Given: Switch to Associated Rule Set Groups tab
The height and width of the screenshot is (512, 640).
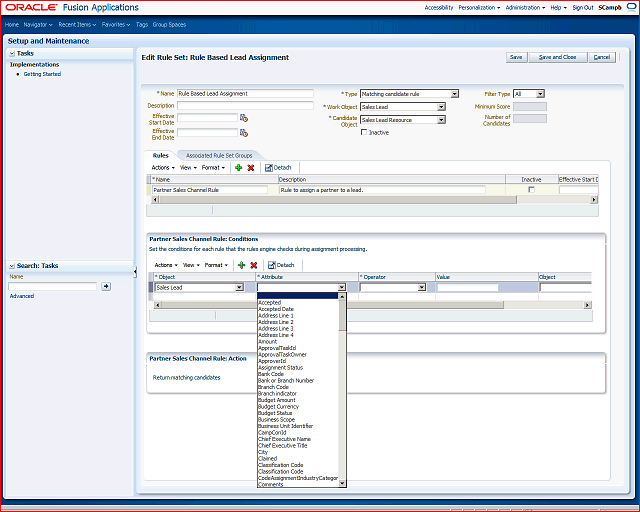Looking at the screenshot, I should [219, 156].
